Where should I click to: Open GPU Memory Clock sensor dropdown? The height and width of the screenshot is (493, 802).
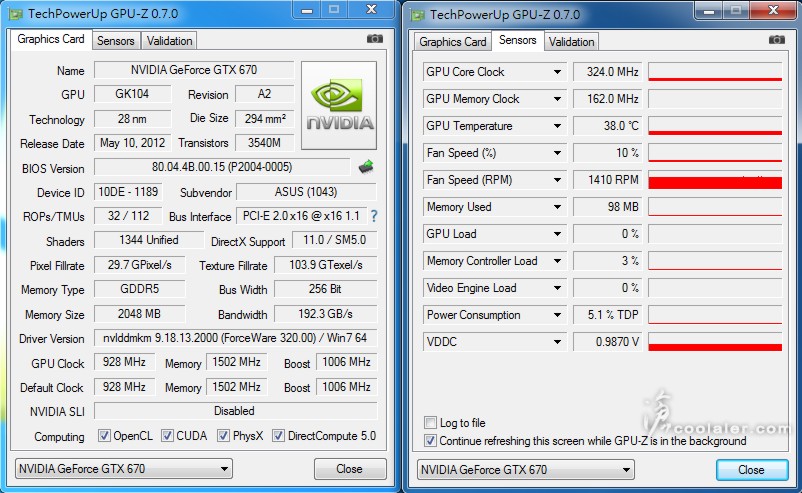point(557,99)
